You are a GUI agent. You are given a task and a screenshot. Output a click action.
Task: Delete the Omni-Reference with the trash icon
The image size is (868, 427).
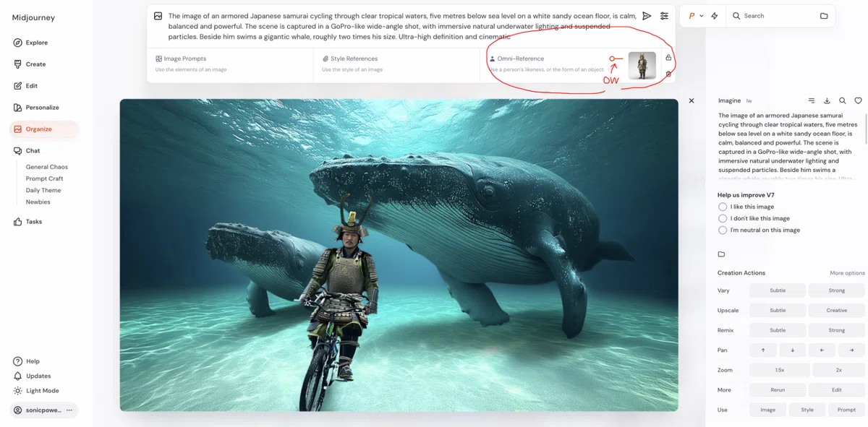(668, 74)
